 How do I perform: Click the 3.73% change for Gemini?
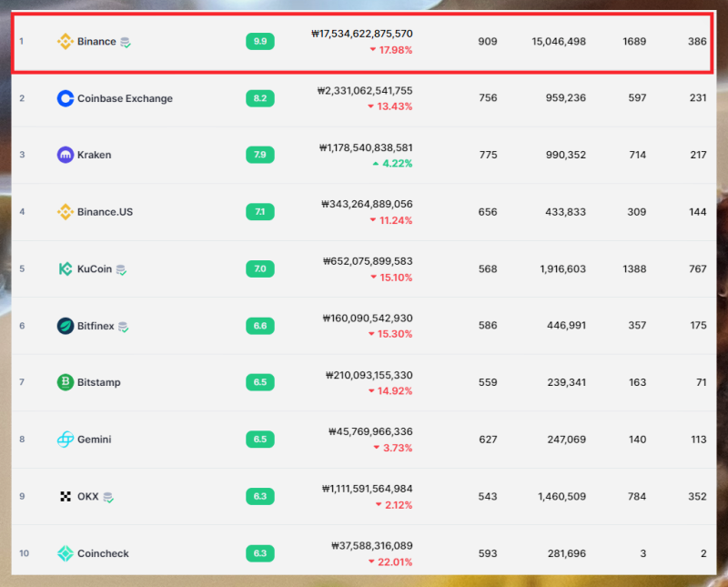coord(393,448)
